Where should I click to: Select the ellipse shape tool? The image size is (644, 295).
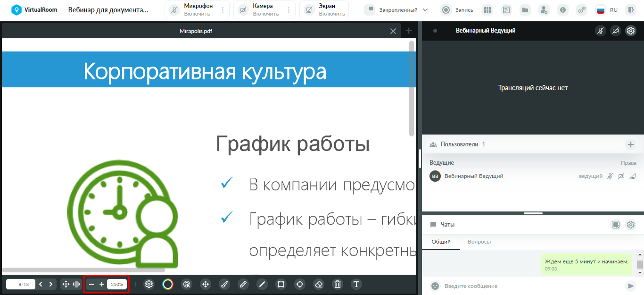300,284
